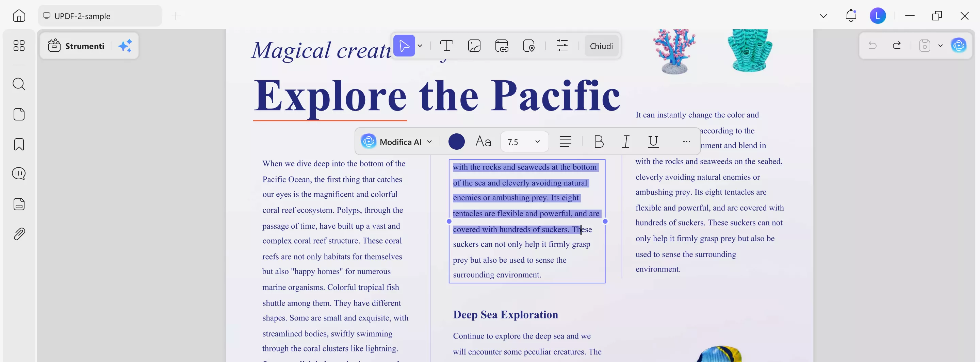This screenshot has height=362, width=980.
Task: Expand the save button dropdown arrow
Action: pos(941,46)
